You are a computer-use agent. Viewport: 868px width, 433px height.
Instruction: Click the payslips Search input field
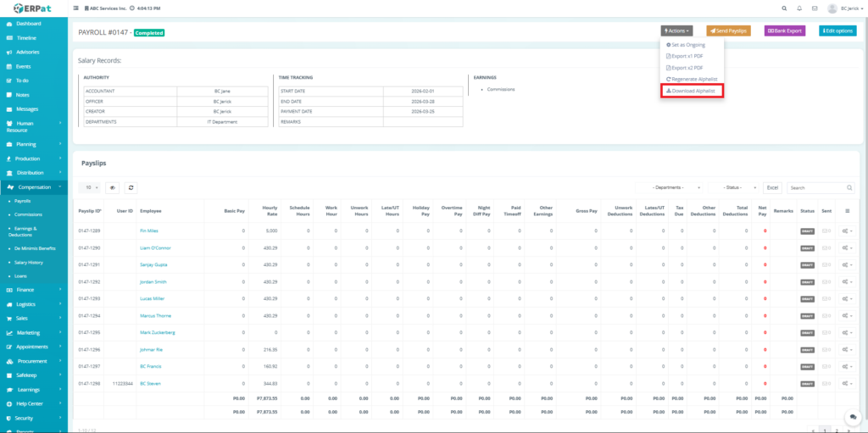coord(816,187)
